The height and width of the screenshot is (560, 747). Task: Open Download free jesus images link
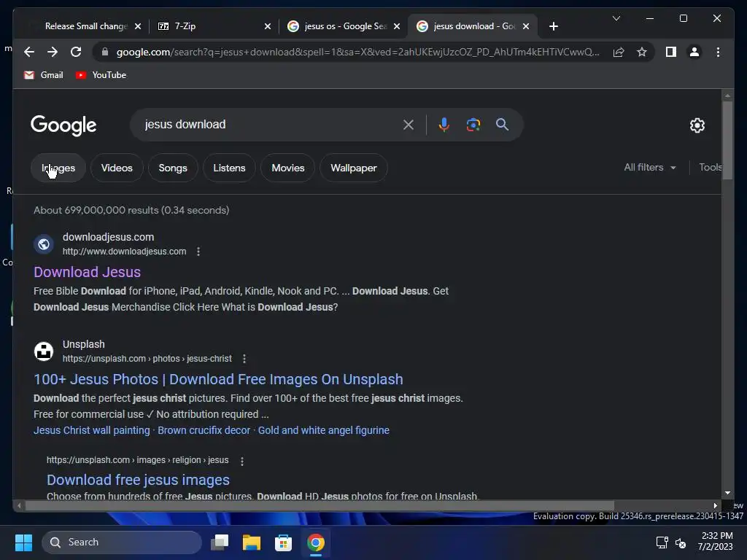tap(138, 480)
